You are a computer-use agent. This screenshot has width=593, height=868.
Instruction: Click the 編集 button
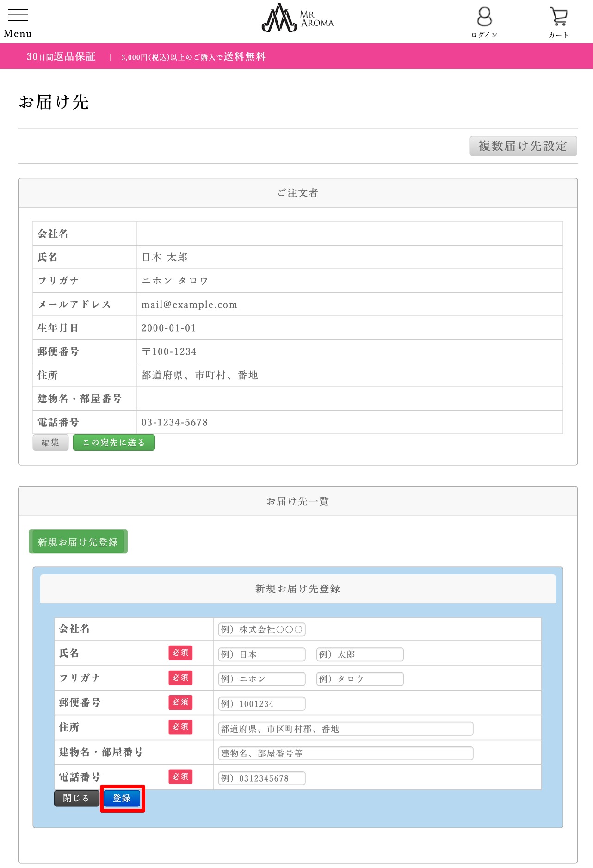[50, 443]
